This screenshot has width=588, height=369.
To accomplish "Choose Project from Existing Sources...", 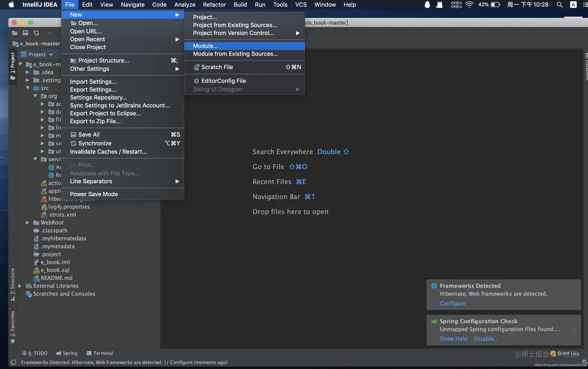I will tap(245, 25).
